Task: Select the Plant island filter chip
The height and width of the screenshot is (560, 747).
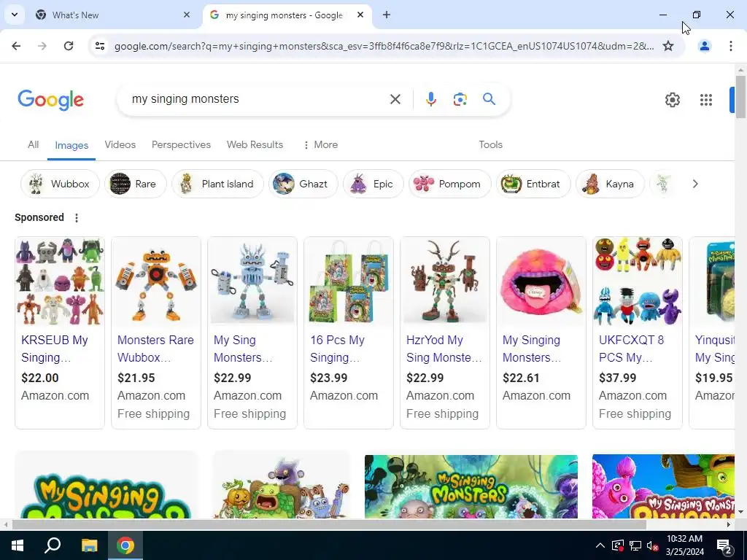Action: coord(217,184)
